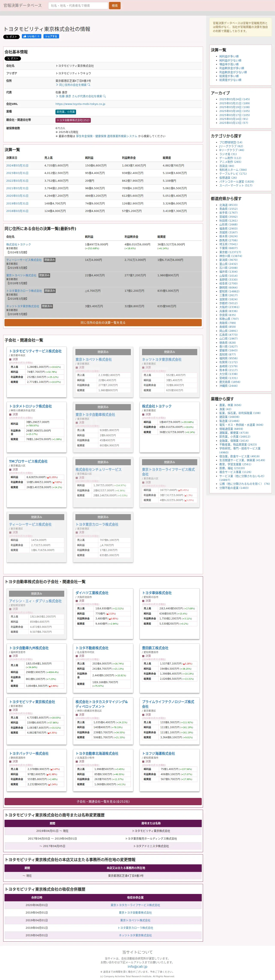Screen dimensions: 275x980
Task: Open prefecture 東京都 (123727)
Action: [x=230, y=252]
